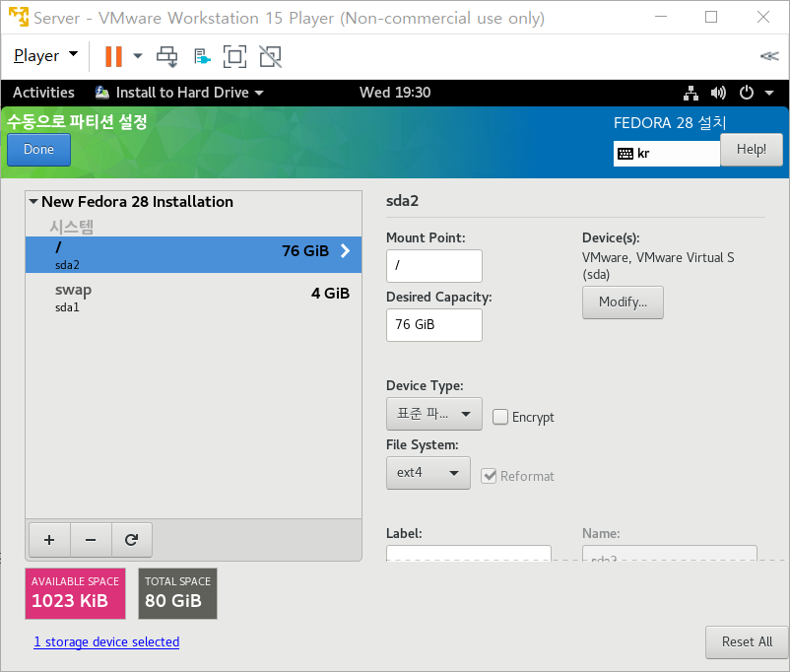Open the Wed 19:30 clock calendar
Image resolution: width=790 pixels, height=672 pixels.
coord(395,93)
